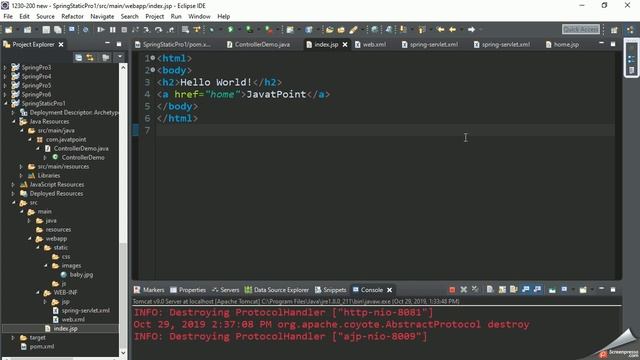Screen dimensions: 640x360
Task: Switch to the home.jsp editor tab
Action: 562,44
